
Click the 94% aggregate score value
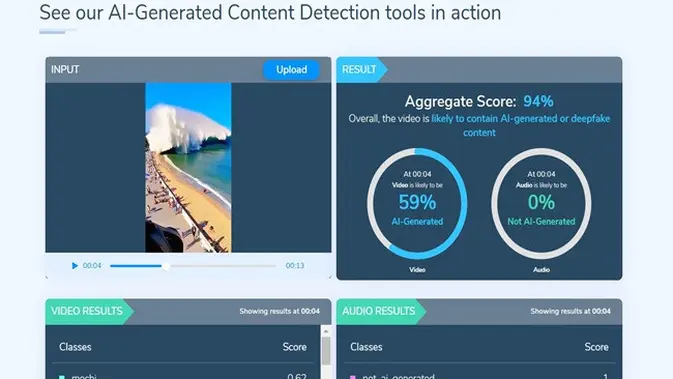tap(538, 102)
